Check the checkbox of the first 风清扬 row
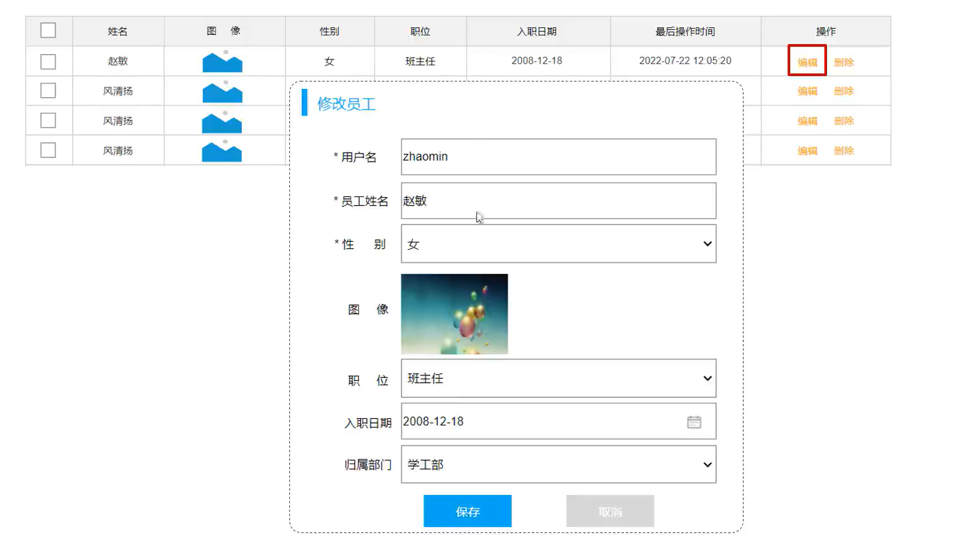This screenshot has height=541, width=980. click(x=48, y=91)
